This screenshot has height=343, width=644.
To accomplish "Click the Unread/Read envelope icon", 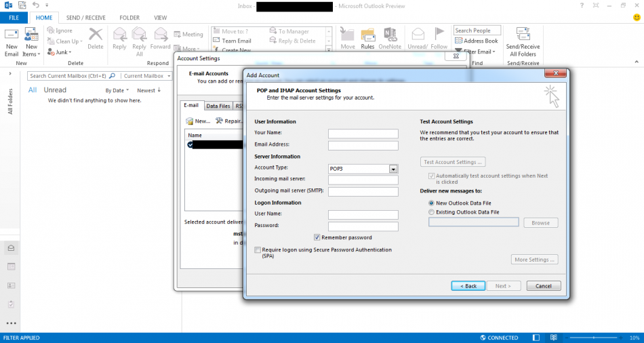I will (418, 35).
